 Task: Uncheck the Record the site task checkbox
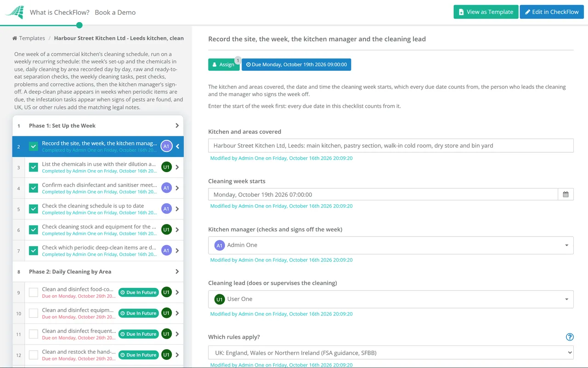(34, 146)
